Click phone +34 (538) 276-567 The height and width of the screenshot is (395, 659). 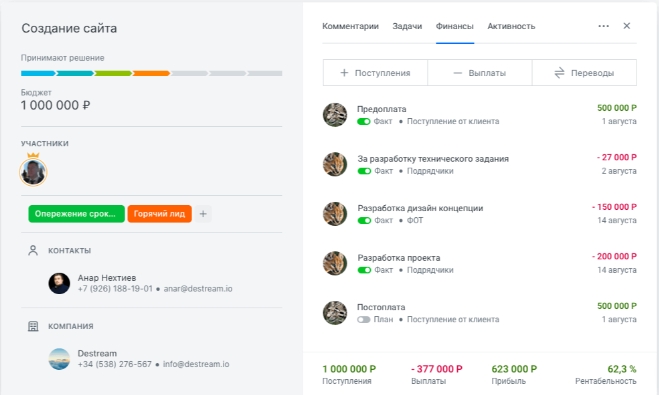(x=114, y=364)
